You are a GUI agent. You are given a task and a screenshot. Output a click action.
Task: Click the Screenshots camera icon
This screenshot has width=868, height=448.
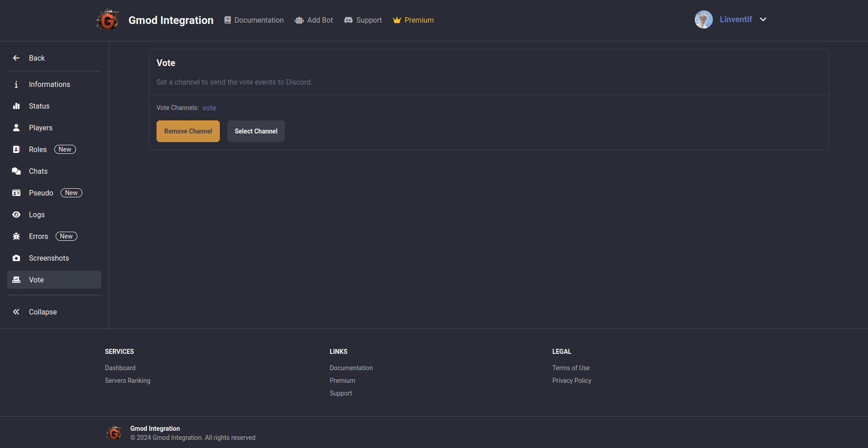coord(16,258)
